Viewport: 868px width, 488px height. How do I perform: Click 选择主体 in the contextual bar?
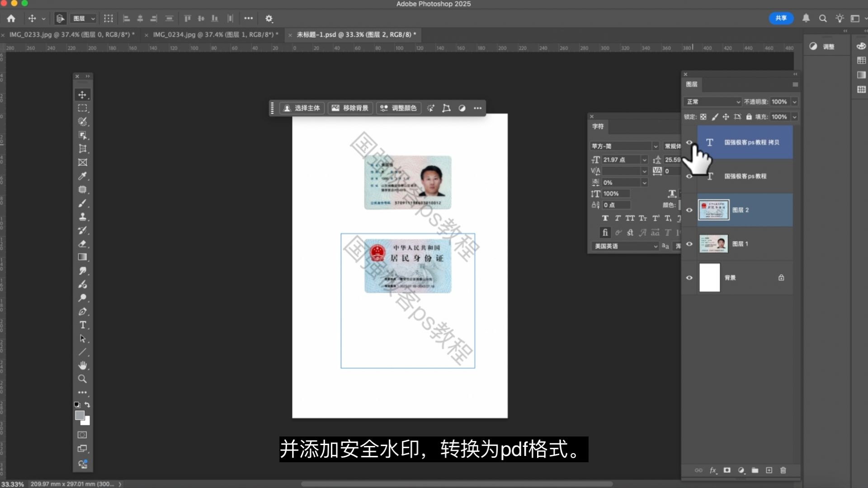302,108
